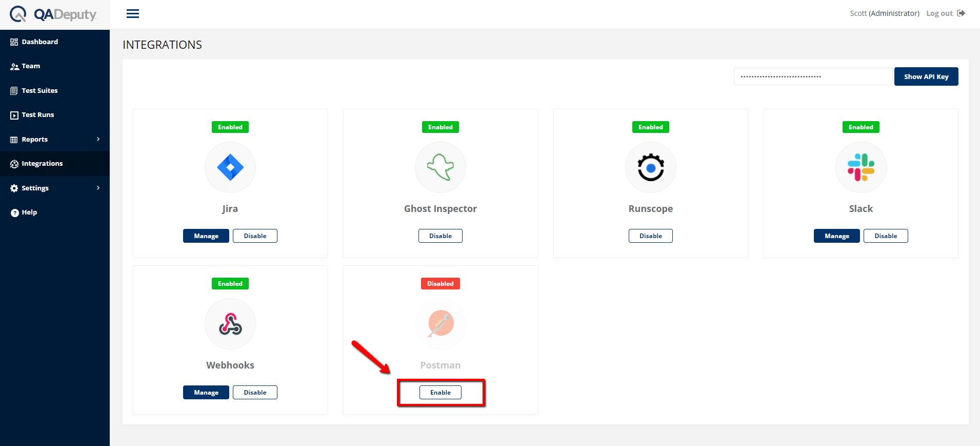Click the Postman logo icon
This screenshot has height=446, width=980.
pos(441,324)
